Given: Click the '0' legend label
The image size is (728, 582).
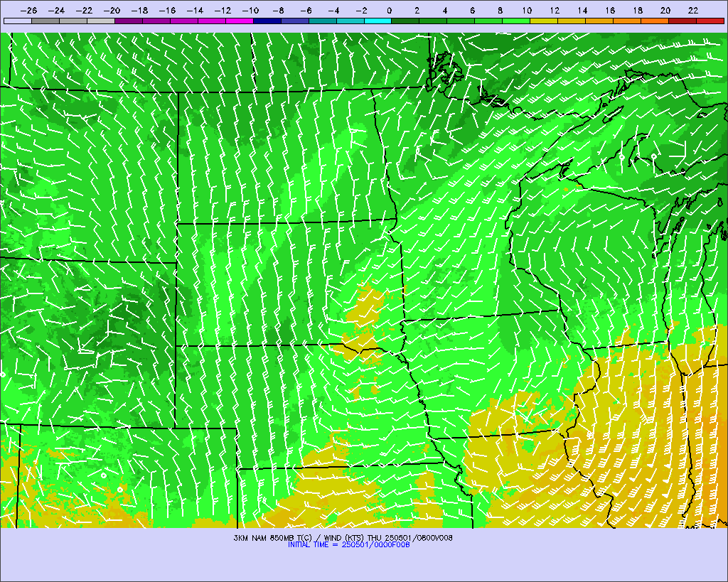Looking at the screenshot, I should 389,10.
